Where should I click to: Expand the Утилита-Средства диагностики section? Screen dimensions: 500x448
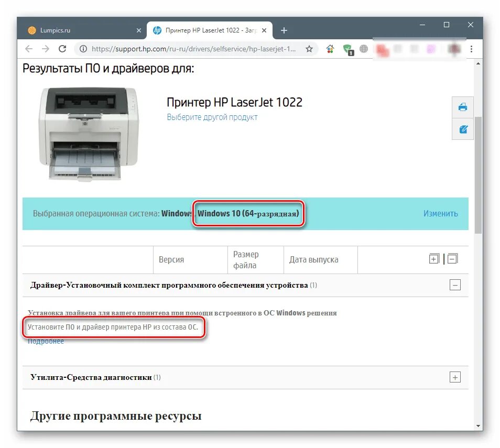(455, 377)
